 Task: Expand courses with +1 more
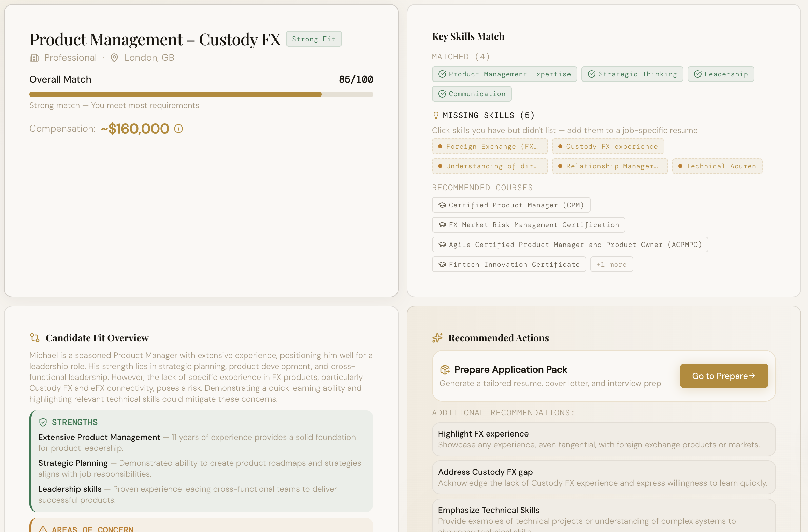(611, 264)
